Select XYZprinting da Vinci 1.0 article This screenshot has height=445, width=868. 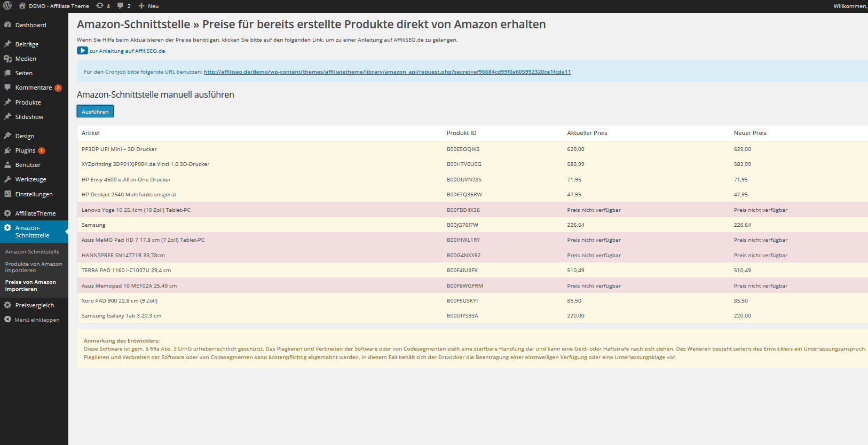(x=145, y=164)
